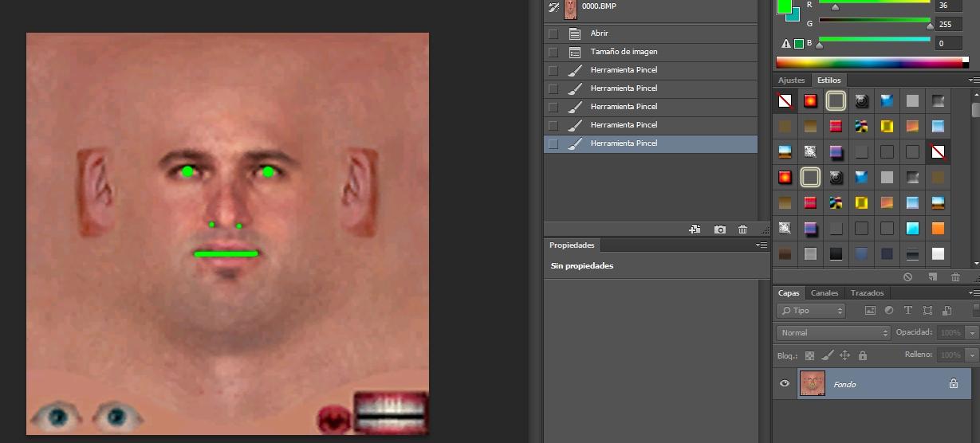Select the pixel layer filter icon
The width and height of the screenshot is (980, 443).
pyautogui.click(x=870, y=311)
